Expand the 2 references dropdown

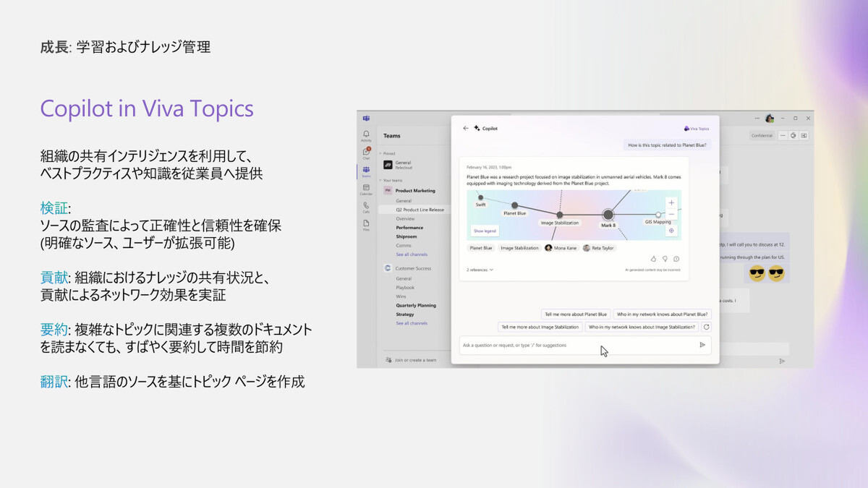click(x=480, y=270)
